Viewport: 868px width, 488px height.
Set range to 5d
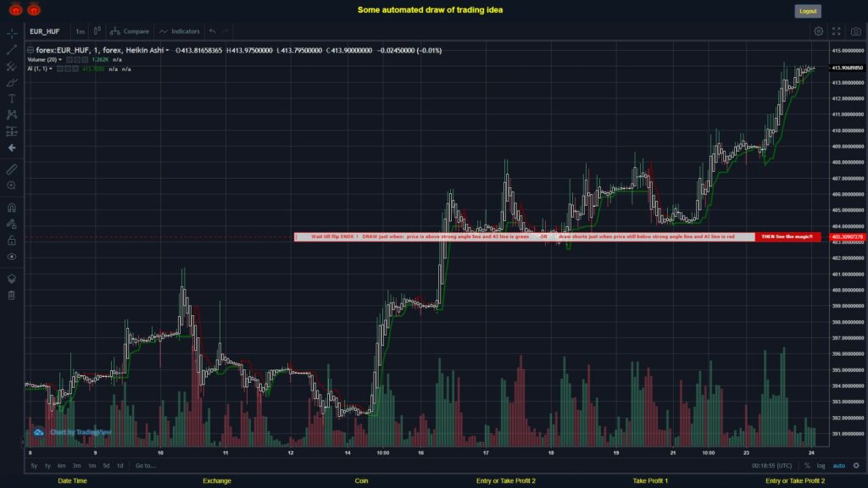(106, 466)
